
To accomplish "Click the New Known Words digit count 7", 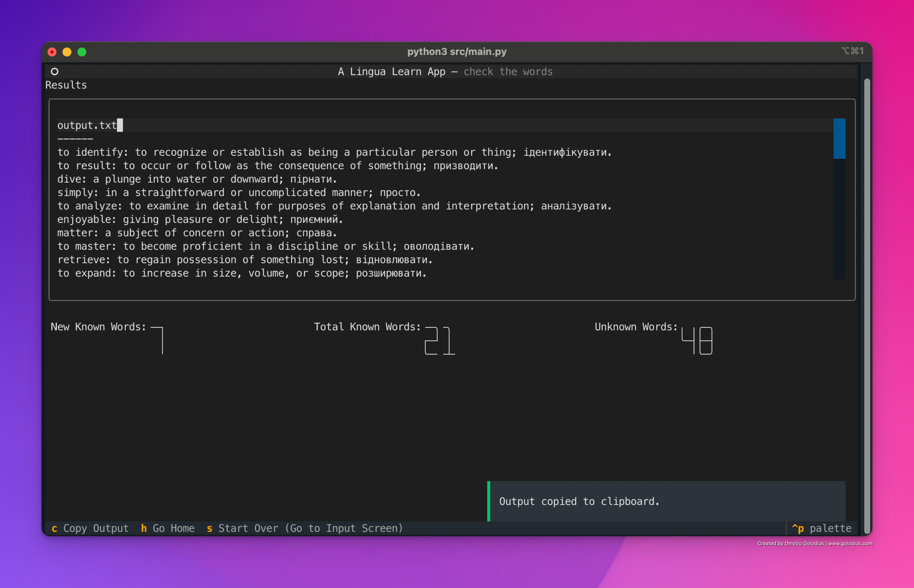I will pos(157,341).
